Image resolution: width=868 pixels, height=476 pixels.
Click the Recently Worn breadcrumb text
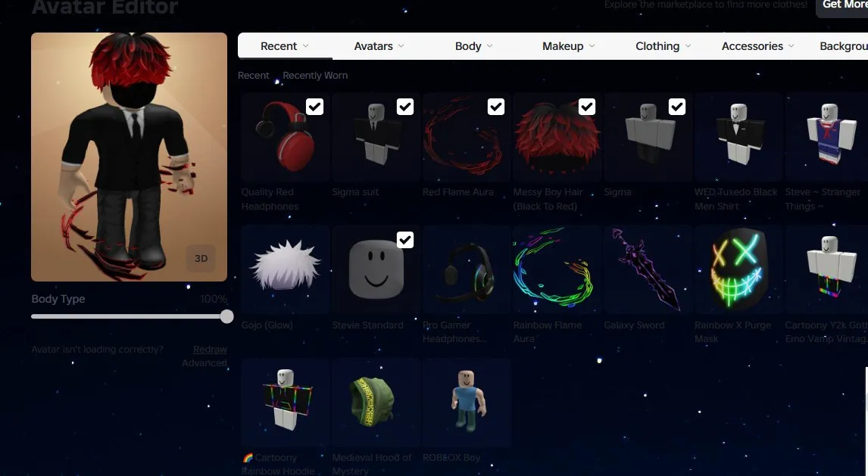[x=315, y=75]
